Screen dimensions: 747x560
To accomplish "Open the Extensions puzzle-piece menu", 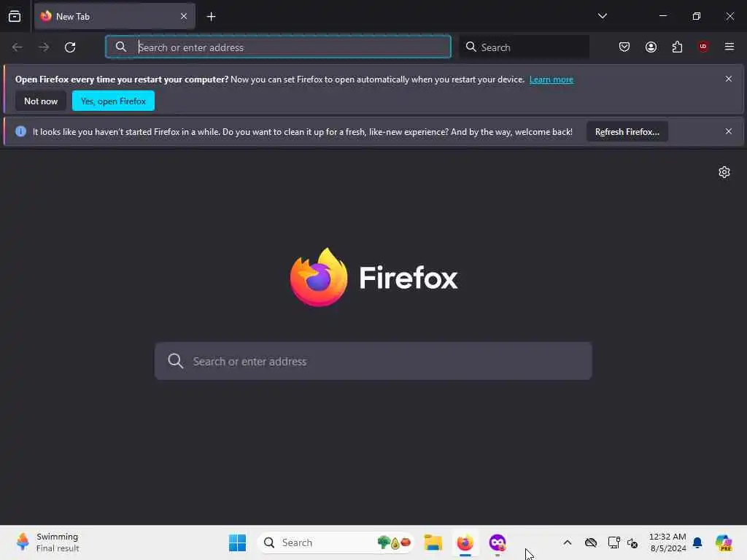I will pyautogui.click(x=677, y=47).
